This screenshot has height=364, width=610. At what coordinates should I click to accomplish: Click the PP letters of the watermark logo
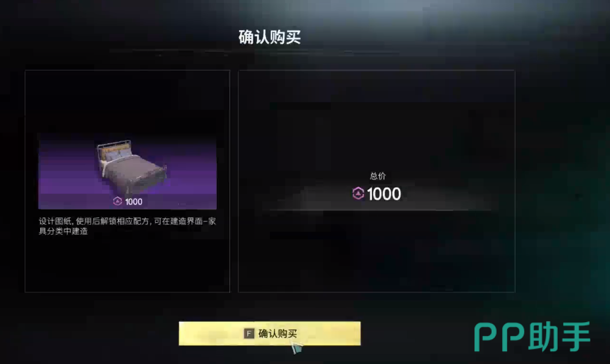pos(499,338)
